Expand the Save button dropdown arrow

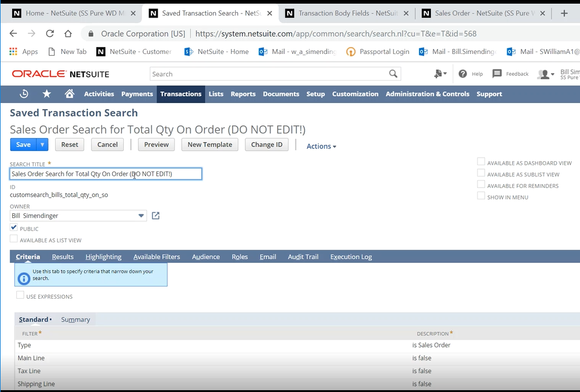[x=42, y=145]
